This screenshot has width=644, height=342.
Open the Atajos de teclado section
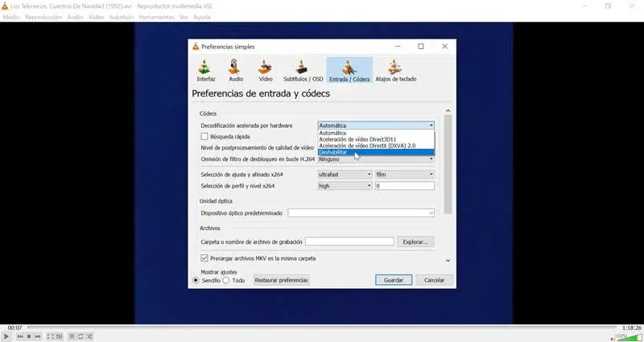coord(395,70)
